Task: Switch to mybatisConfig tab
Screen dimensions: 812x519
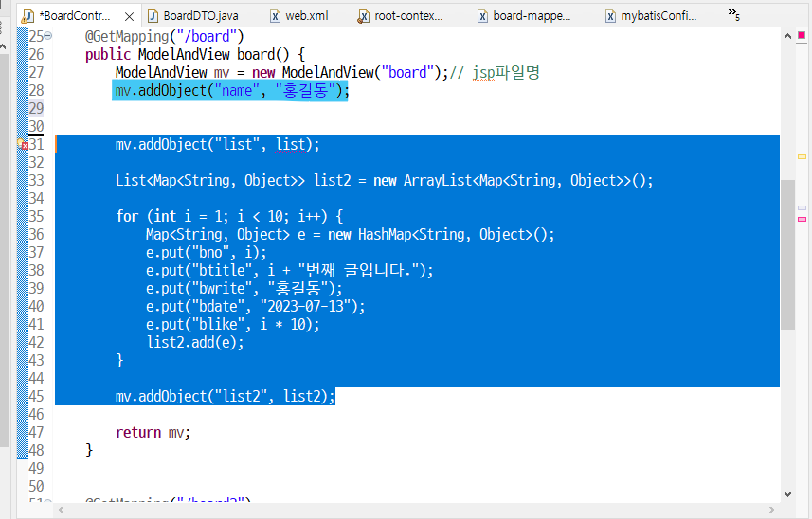Action: coord(652,16)
